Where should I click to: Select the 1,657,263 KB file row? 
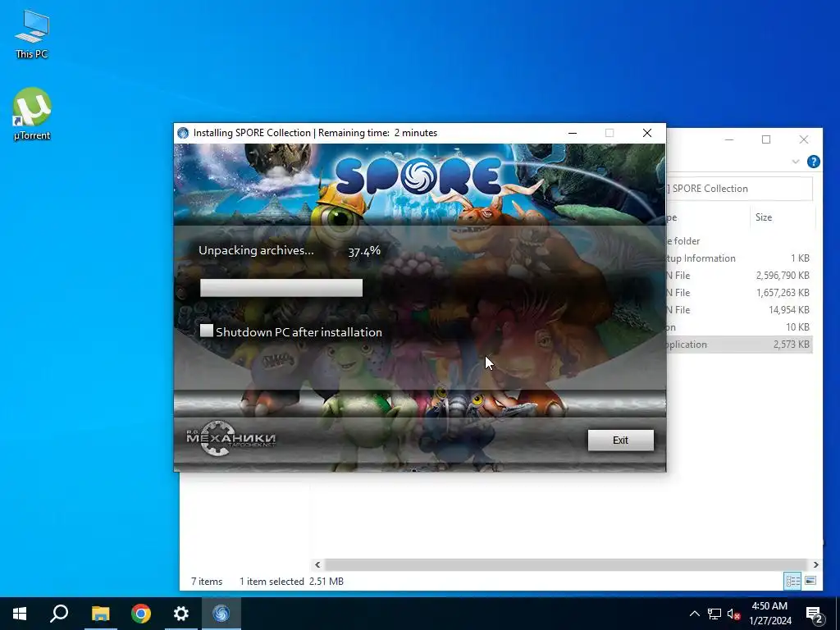pyautogui.click(x=739, y=293)
